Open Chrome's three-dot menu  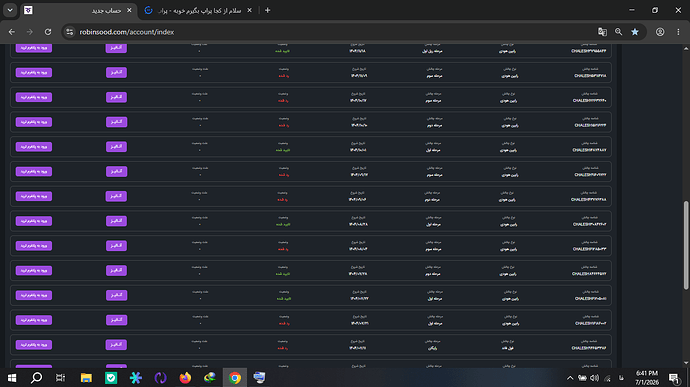(x=678, y=32)
